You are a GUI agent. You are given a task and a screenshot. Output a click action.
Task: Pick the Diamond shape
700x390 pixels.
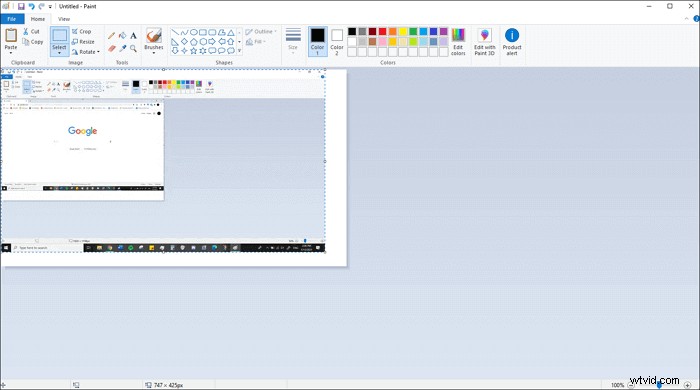click(x=184, y=41)
